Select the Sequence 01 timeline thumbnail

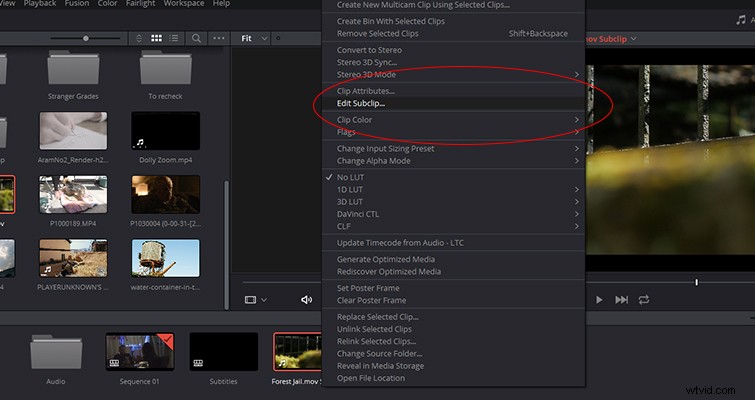point(140,352)
